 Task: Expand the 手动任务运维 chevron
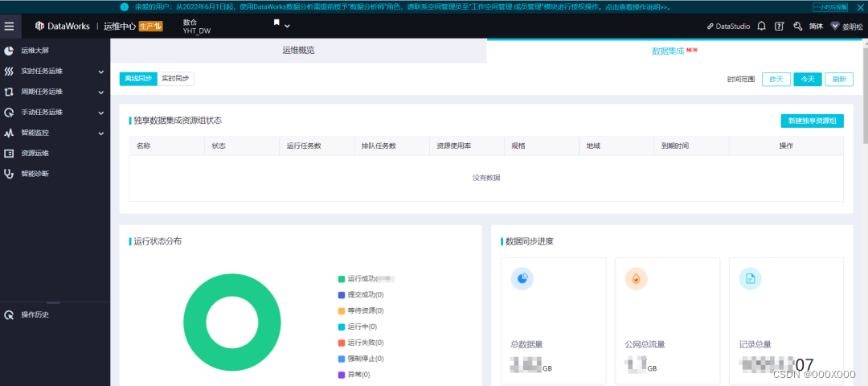pos(100,113)
